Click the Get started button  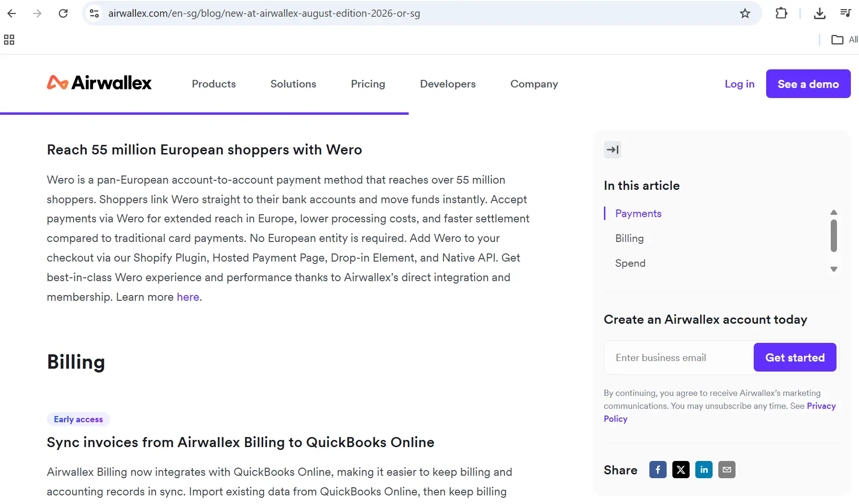pos(795,357)
